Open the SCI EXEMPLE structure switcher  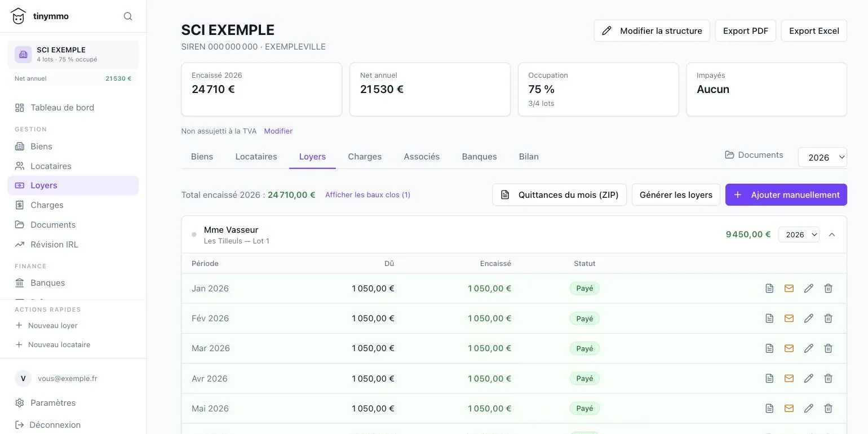[73, 54]
